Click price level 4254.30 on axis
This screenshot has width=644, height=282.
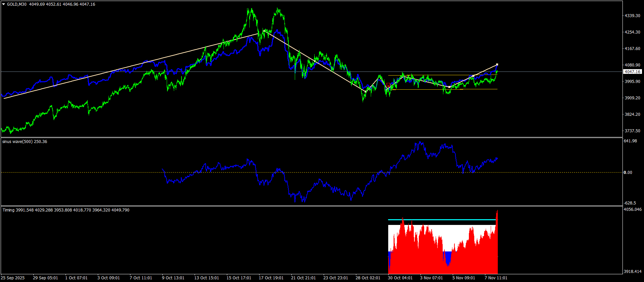[x=632, y=32]
